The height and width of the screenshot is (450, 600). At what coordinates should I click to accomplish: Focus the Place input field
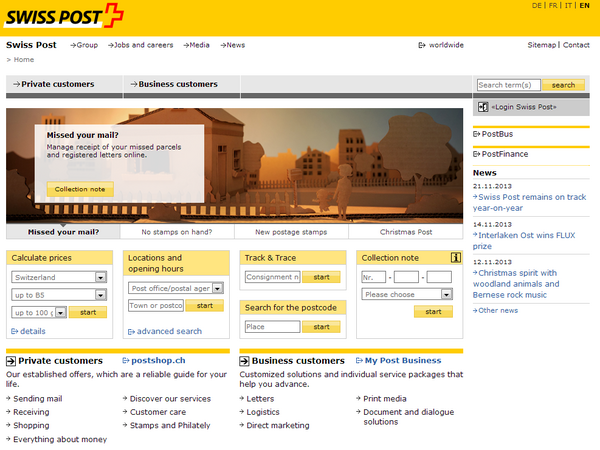tap(272, 327)
